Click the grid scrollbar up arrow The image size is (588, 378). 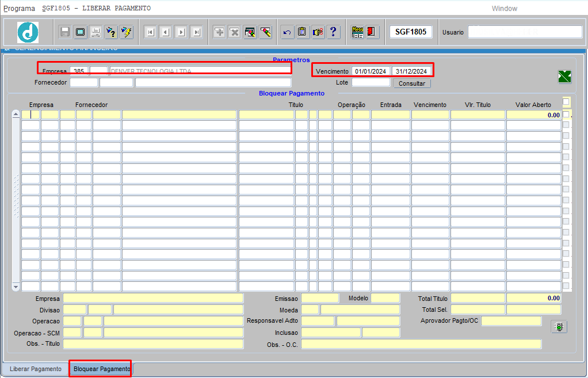(16, 114)
